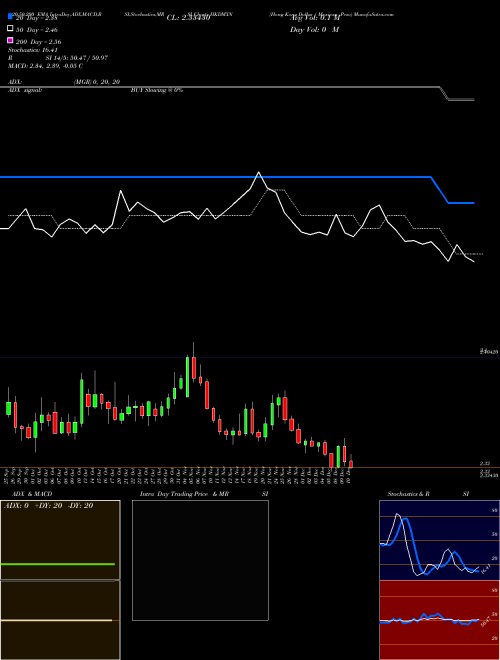This screenshot has width=500, height=660.
Task: Click the 'MACD: 2.34, 2.39, -0.05 C' line
Action: (x=45, y=66)
